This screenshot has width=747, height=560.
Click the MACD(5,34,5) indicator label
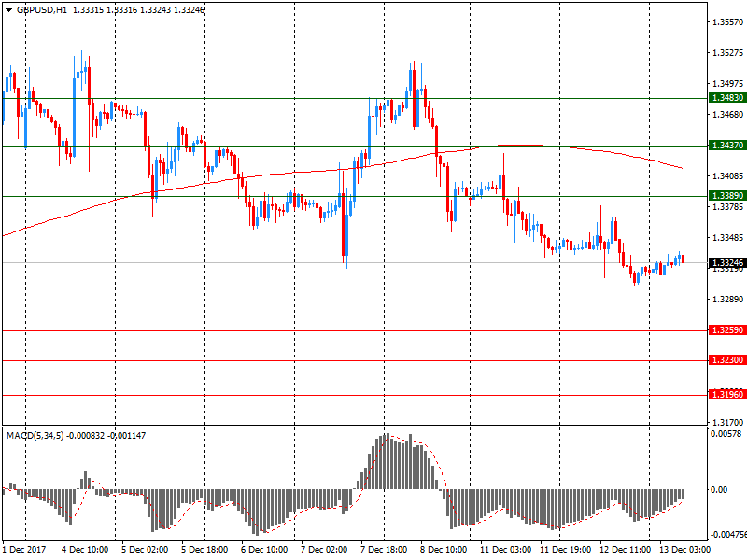[35, 436]
